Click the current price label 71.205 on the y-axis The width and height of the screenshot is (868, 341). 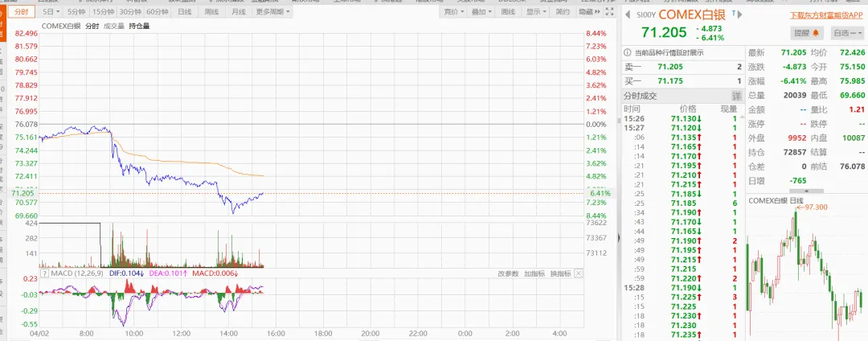pyautogui.click(x=23, y=193)
